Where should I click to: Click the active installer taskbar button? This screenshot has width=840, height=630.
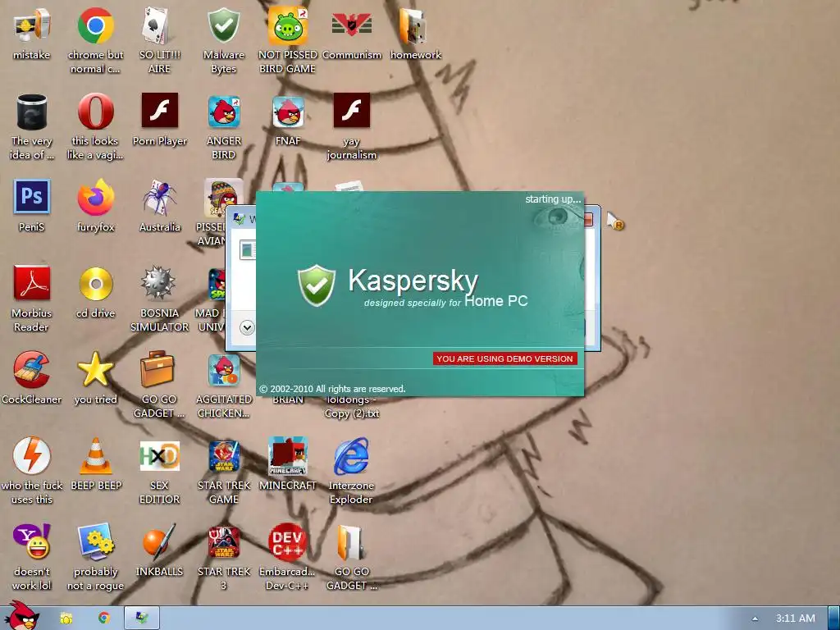142,619
